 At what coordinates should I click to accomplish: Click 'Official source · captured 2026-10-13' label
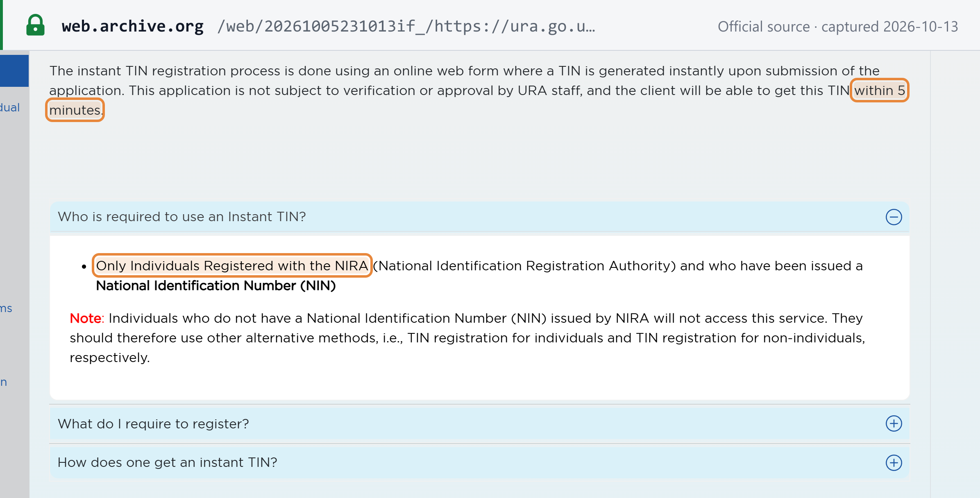[838, 27]
